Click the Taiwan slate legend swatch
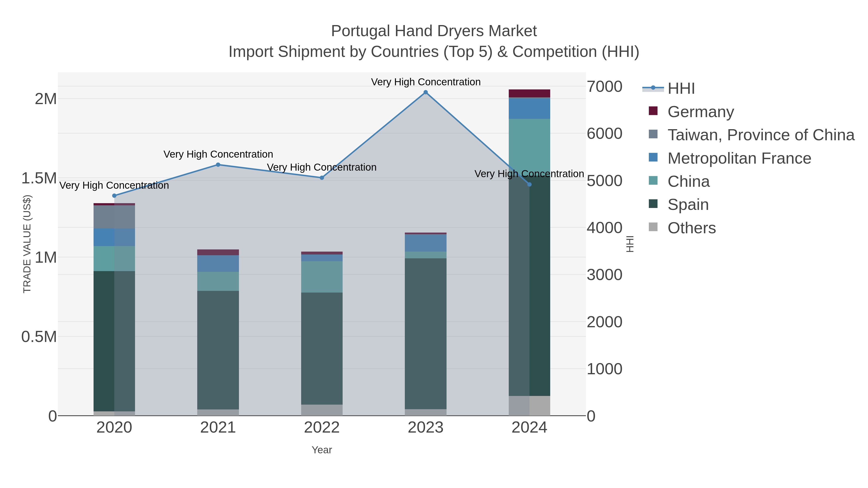The height and width of the screenshot is (488, 868). pos(653,134)
